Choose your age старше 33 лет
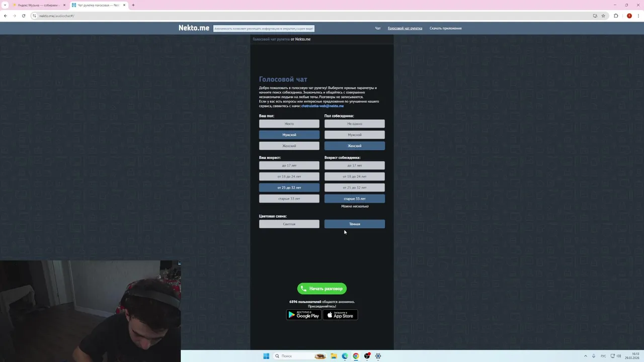Image resolution: width=644 pixels, height=362 pixels. pos(289,199)
